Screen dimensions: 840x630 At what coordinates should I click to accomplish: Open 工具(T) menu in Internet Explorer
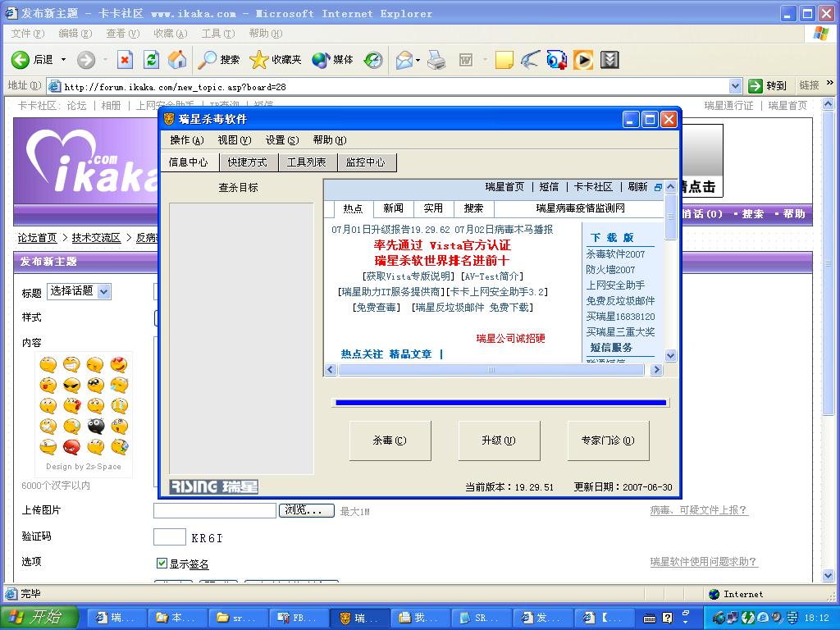(x=218, y=33)
